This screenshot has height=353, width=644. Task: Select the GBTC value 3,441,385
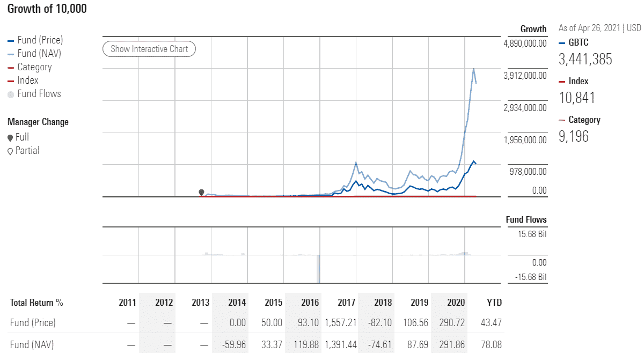point(585,60)
